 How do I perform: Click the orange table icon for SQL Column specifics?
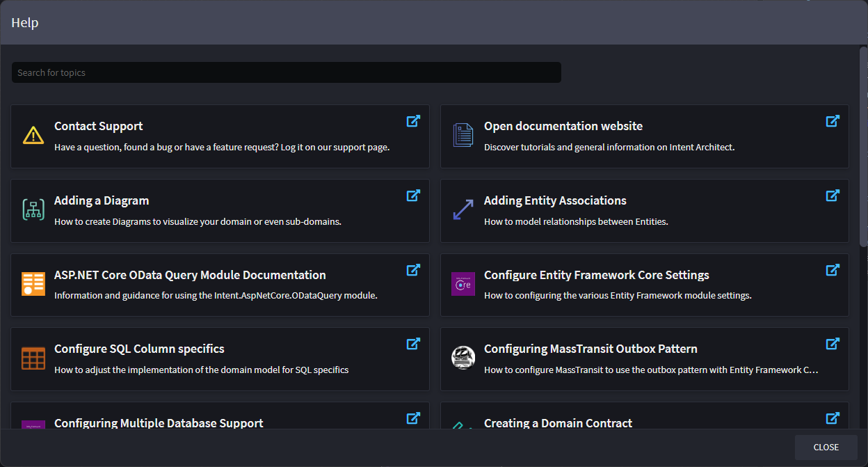33,358
